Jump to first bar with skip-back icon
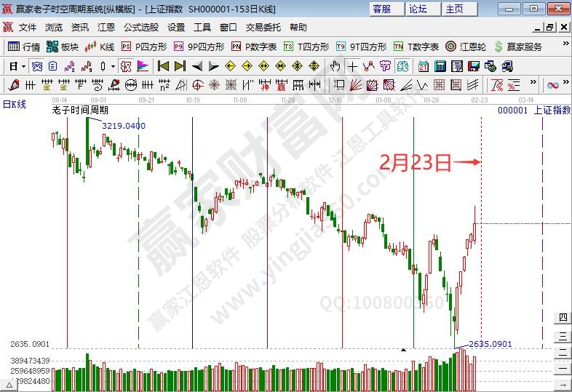 click(163, 66)
